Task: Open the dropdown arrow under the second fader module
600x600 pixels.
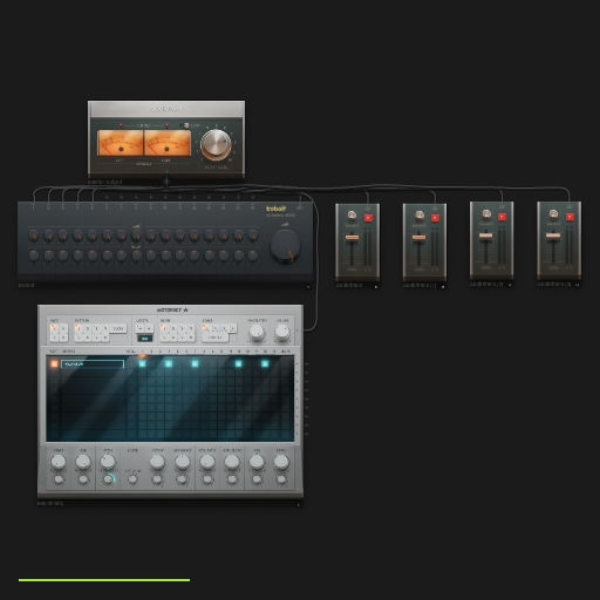Action: 443,286
